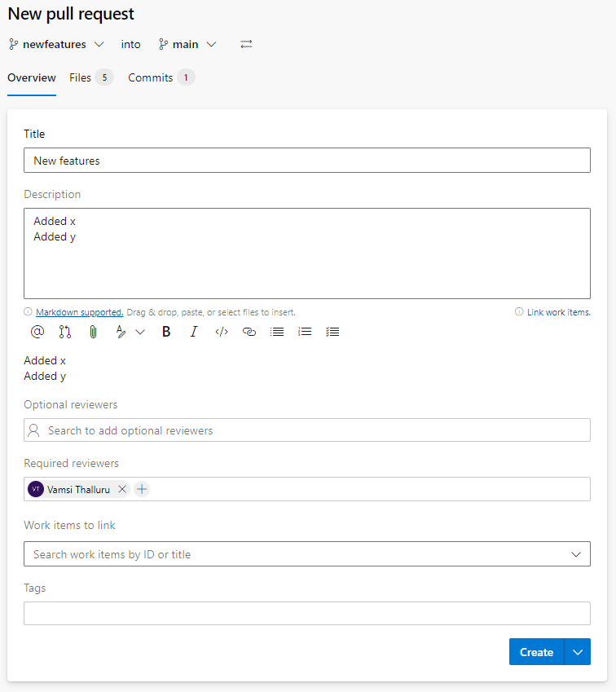
Task: Apply italic formatting with the I icon
Action: pos(193,332)
